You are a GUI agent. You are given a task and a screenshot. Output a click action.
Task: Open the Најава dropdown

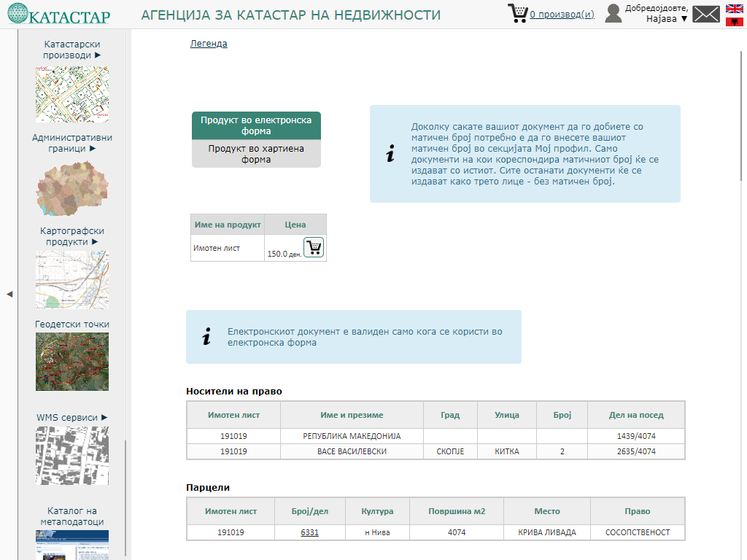667,19
